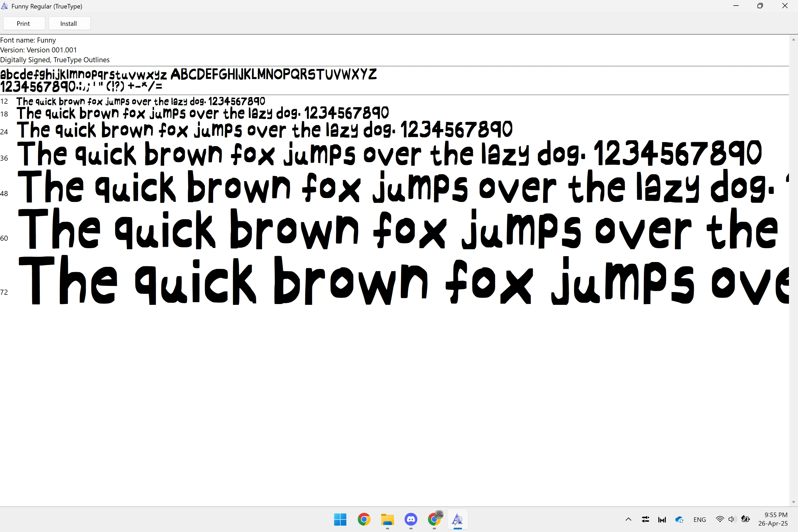Image resolution: width=798 pixels, height=532 pixels.
Task: Click the Font Viewer icon in title bar
Action: (x=5, y=6)
